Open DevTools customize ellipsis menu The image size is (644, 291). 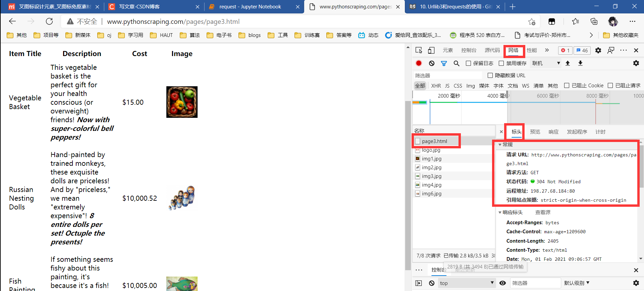tap(624, 50)
